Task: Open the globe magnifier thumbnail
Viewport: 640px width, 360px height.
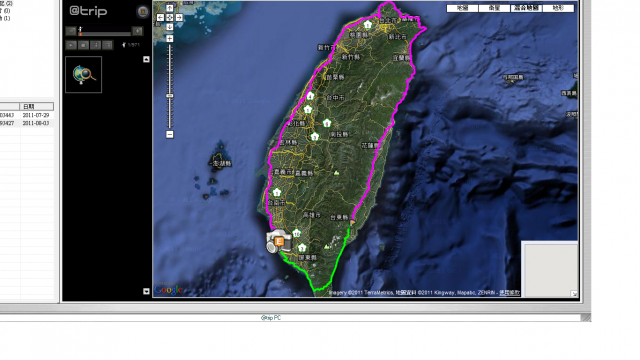Action: (x=84, y=75)
